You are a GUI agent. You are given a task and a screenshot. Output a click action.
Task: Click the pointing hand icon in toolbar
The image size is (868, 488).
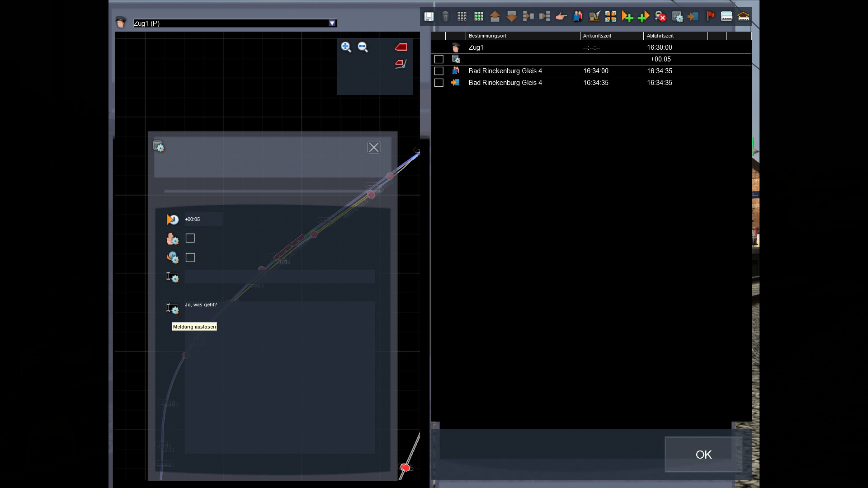pyautogui.click(x=561, y=17)
